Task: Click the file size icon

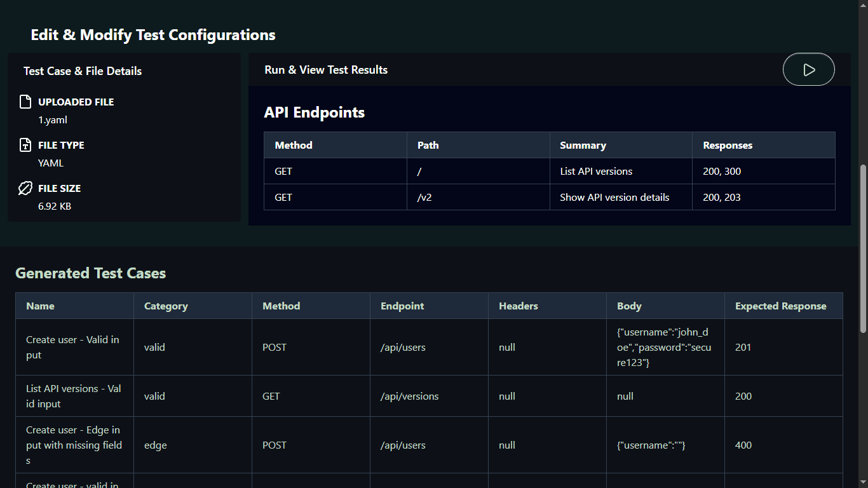Action: (x=25, y=188)
